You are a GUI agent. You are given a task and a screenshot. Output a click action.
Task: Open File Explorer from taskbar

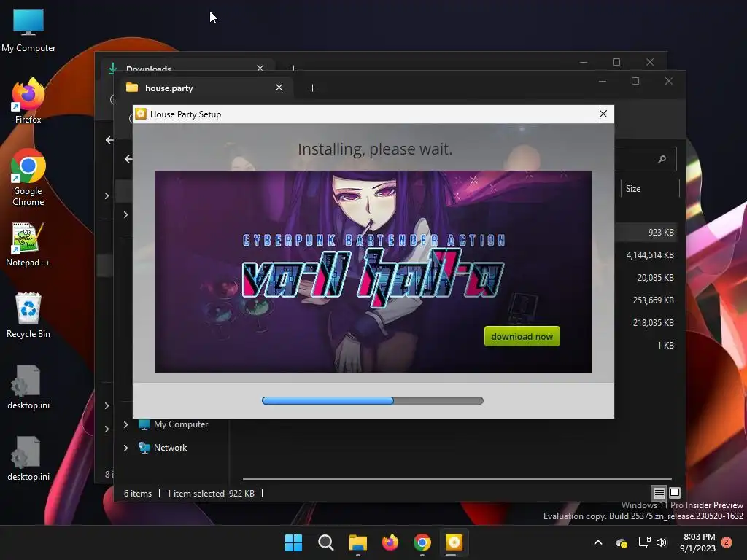[x=357, y=542]
